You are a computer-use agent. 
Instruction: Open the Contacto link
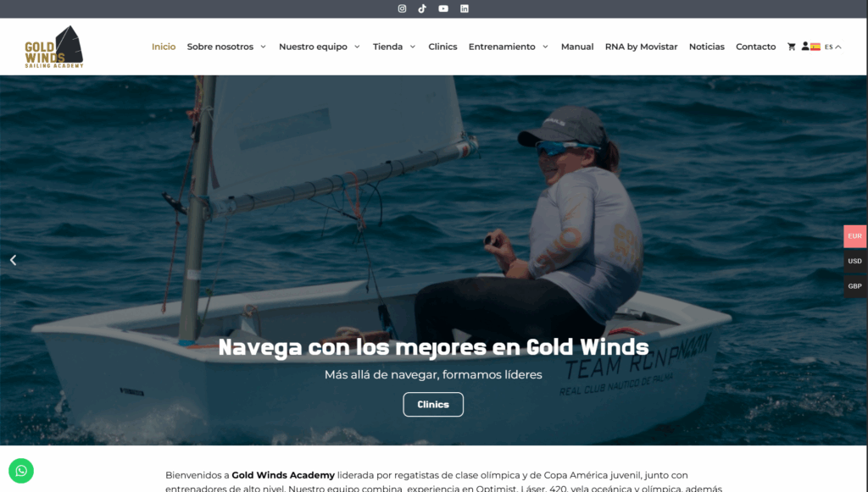point(755,47)
